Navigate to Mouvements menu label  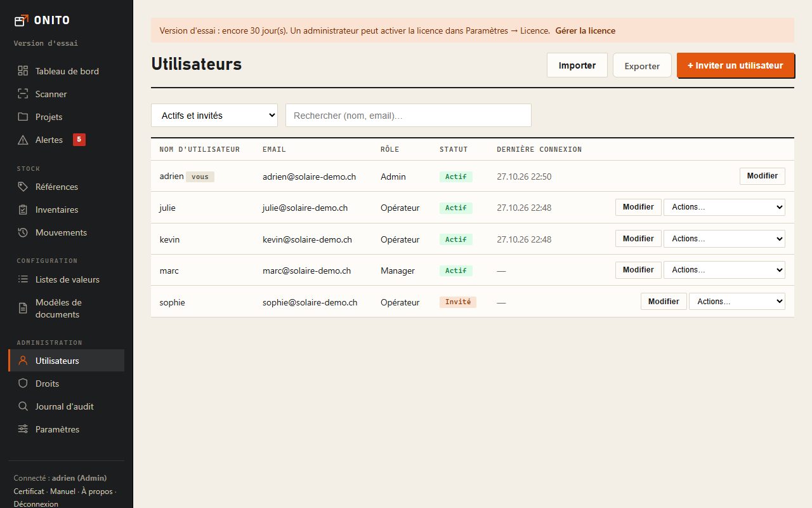coord(61,232)
